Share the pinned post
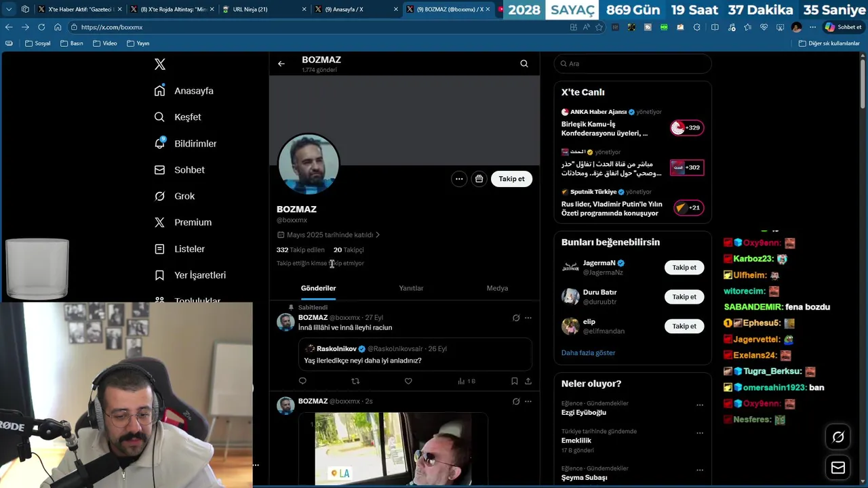The image size is (868, 488). 528,382
